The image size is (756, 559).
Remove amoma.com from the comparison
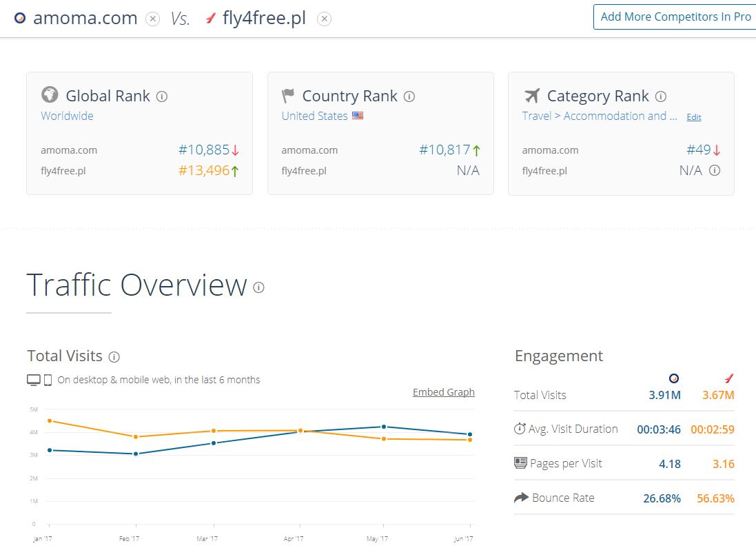click(153, 19)
